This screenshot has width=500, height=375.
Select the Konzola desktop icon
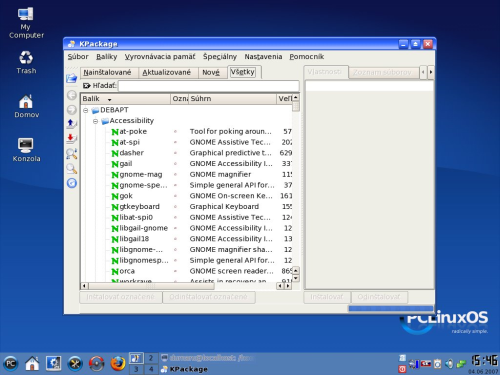click(x=26, y=150)
